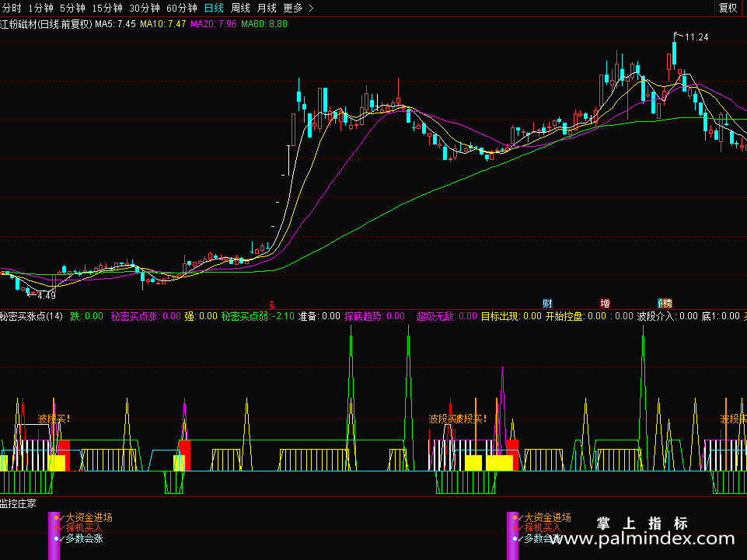Screen dimensions: 747x560
Task: Click the 4.49 low price label
Action: click(47, 296)
